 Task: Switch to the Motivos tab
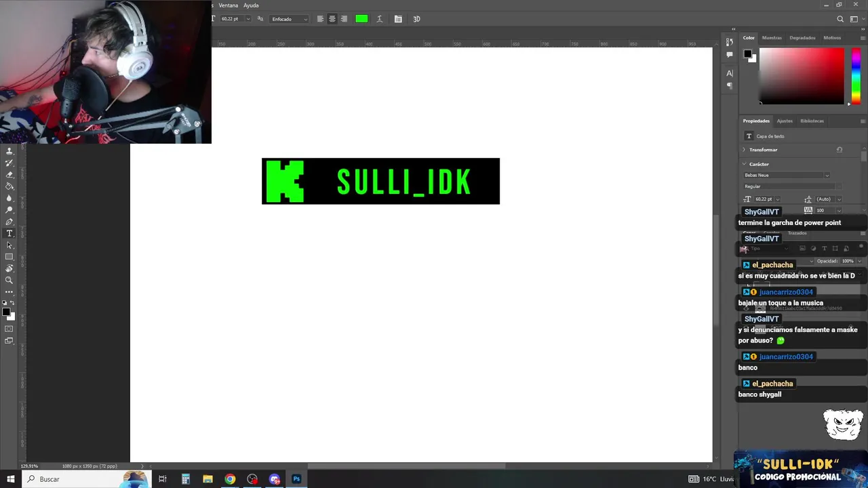click(832, 38)
